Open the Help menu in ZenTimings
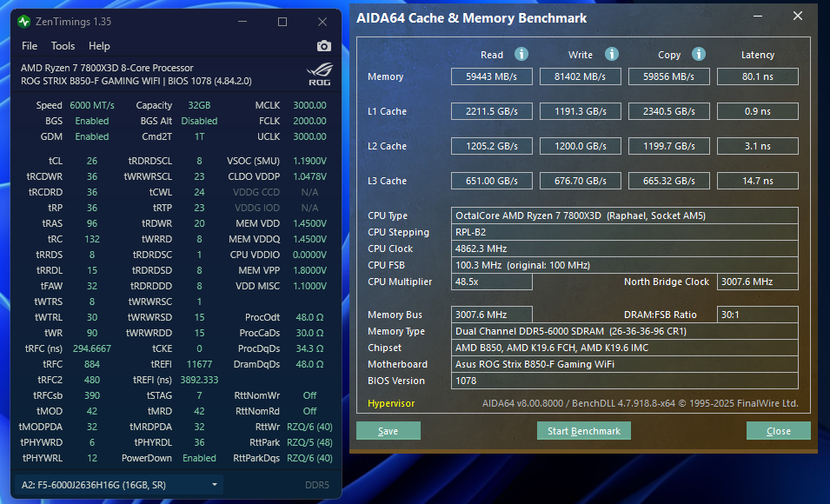The height and width of the screenshot is (504, 830). pos(99,46)
